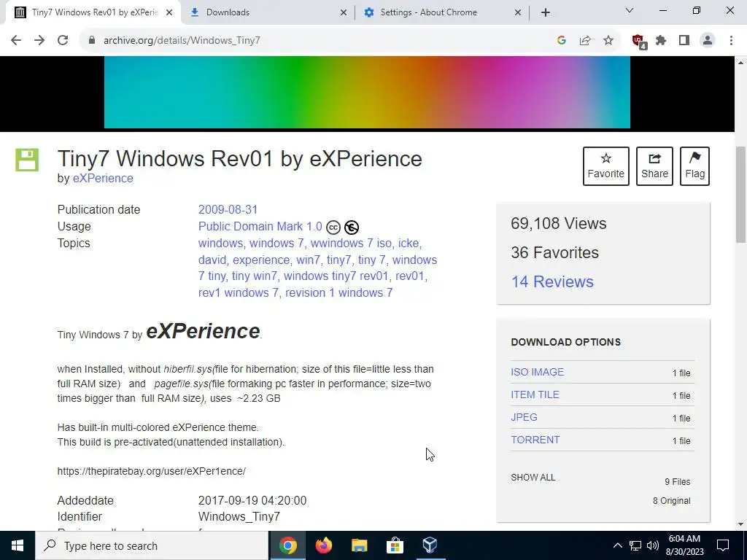Screen dimensions: 747x560
Task: Open Chrome from the taskbar
Action: tap(288, 545)
